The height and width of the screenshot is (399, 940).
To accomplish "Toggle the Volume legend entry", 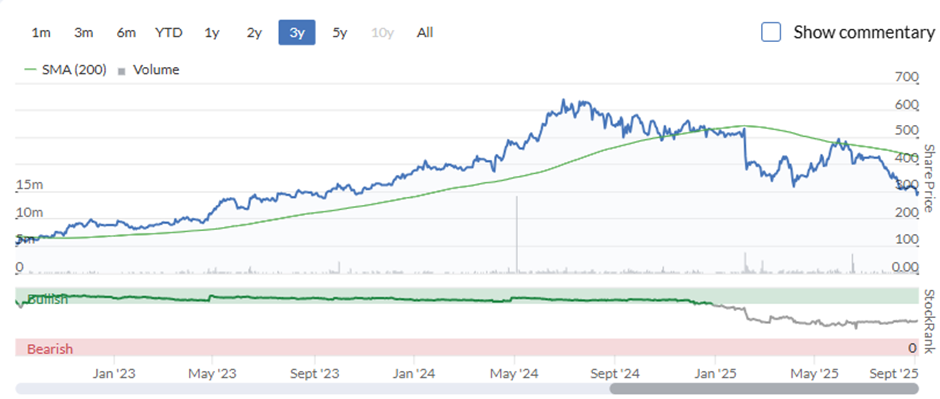I will tap(149, 70).
